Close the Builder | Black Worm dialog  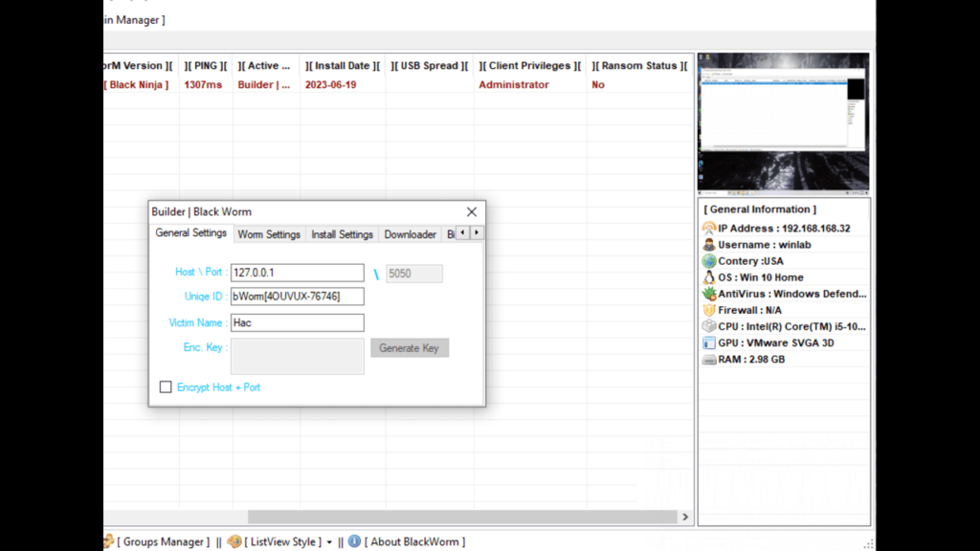click(471, 211)
